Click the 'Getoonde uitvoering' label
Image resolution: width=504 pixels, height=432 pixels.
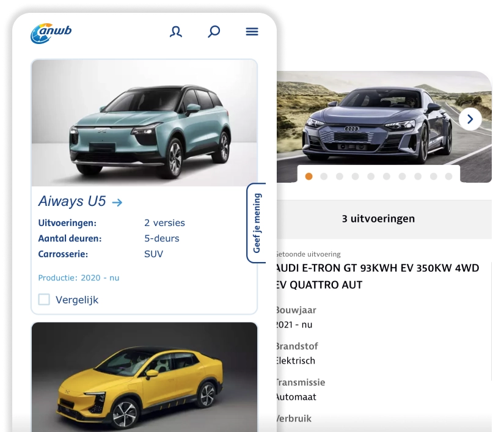tap(309, 254)
